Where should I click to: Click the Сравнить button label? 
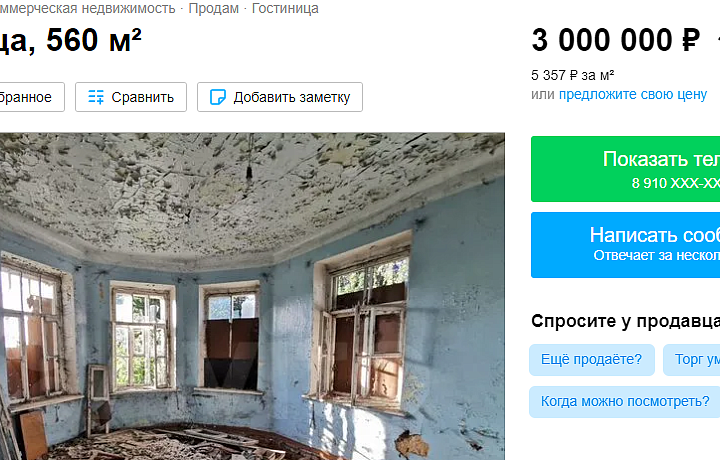pos(142,97)
